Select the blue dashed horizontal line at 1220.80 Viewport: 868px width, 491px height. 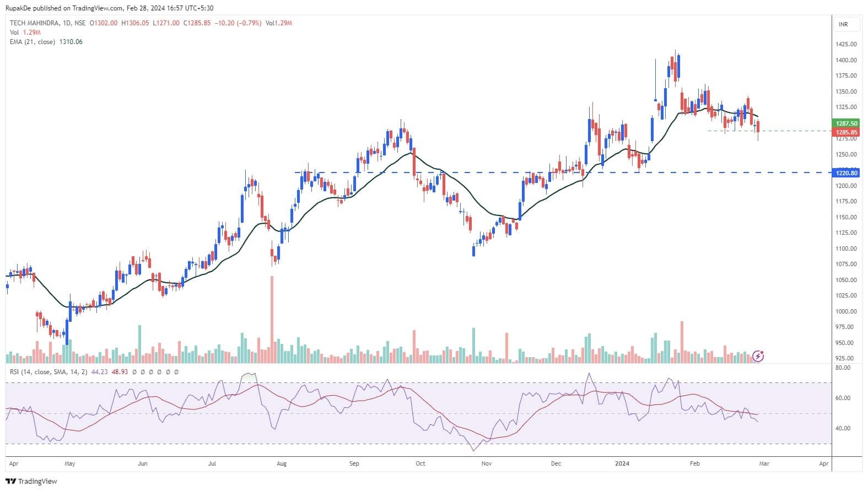564,172
